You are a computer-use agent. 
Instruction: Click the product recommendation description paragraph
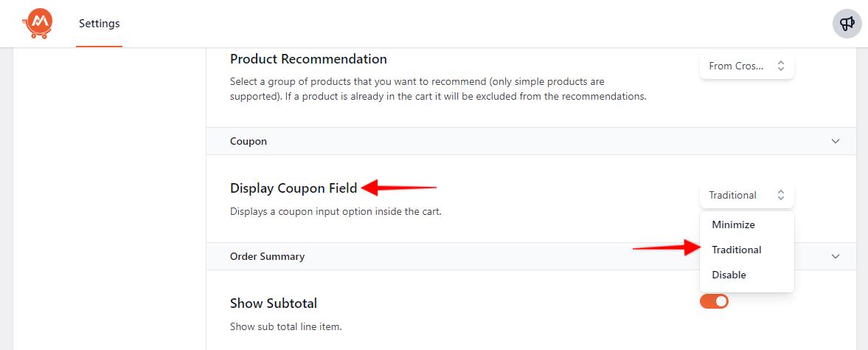coord(438,89)
